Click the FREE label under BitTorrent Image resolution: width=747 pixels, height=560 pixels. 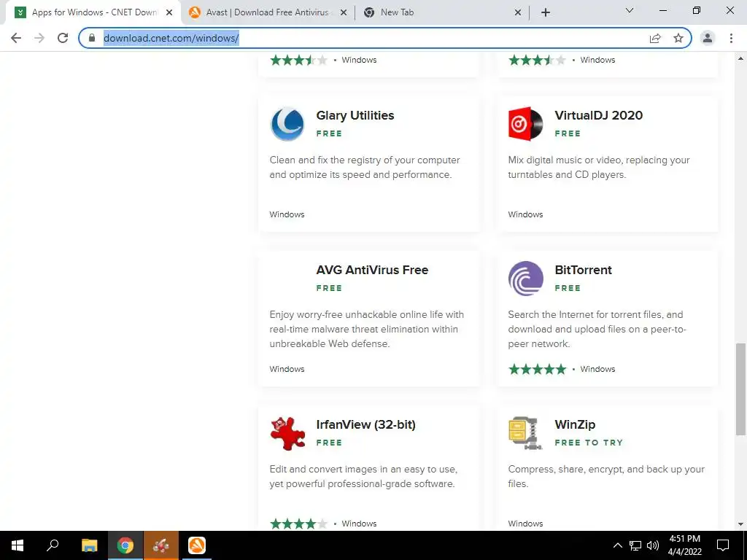coord(568,288)
